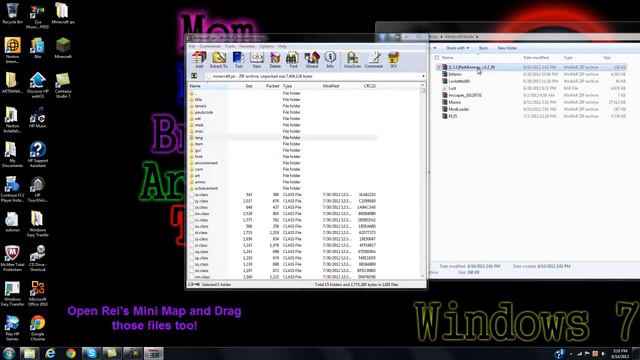Screen dimensions: 640x360
Task: Click the parent '..' folder entry in WinRAR
Action: pyautogui.click(x=193, y=93)
